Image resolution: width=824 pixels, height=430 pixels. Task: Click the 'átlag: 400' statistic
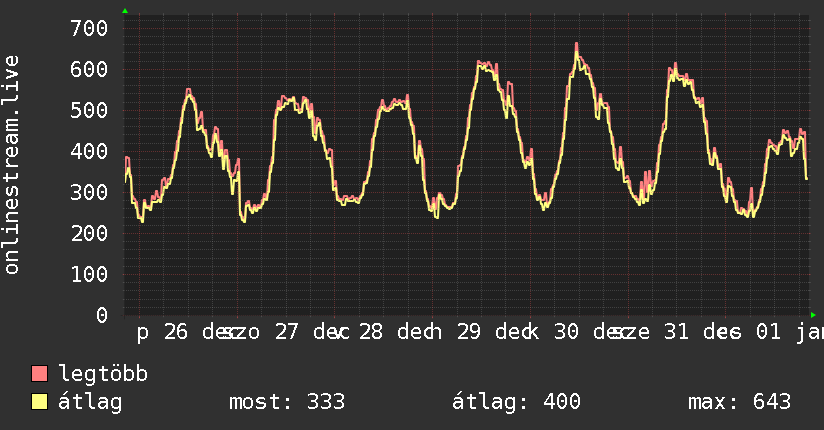(516, 402)
